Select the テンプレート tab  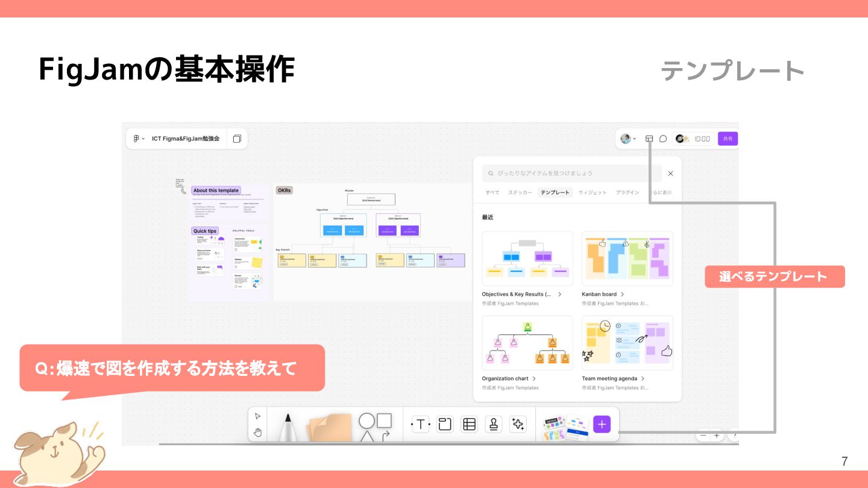pos(555,192)
